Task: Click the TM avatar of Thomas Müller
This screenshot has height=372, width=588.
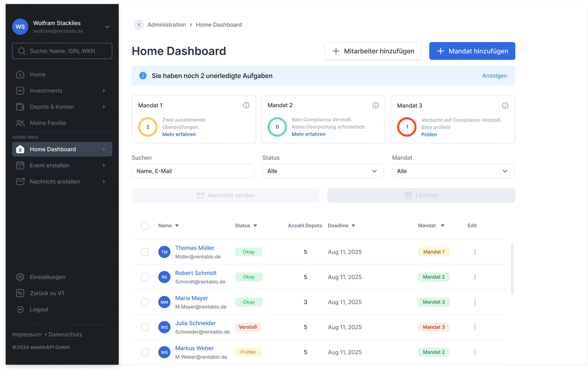Action: (164, 252)
